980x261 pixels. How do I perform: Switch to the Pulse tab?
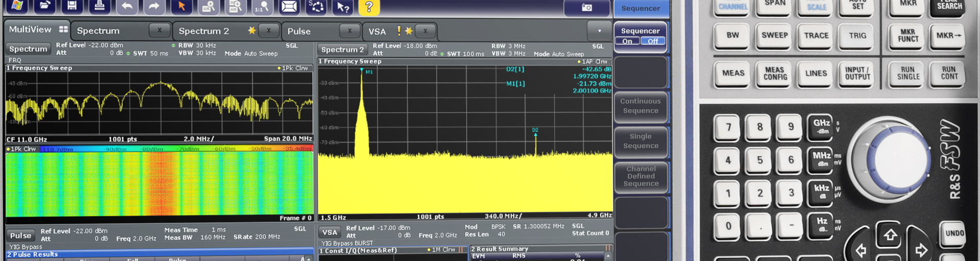[299, 31]
